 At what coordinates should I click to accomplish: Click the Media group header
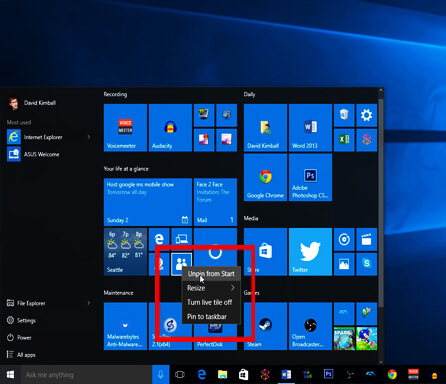pyautogui.click(x=251, y=218)
